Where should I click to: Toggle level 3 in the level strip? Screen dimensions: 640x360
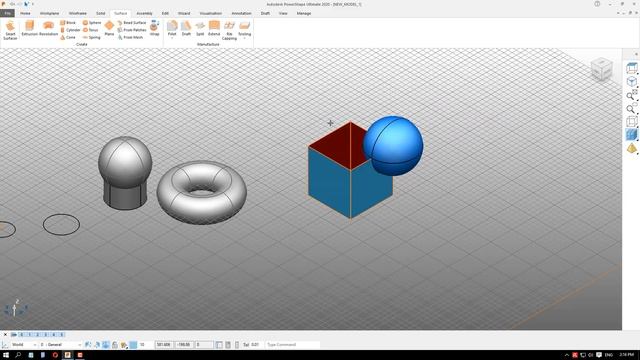[x=46, y=335]
